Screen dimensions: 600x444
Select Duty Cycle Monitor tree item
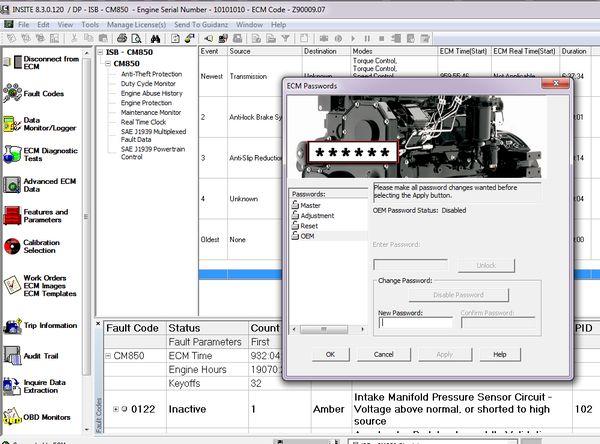[148, 83]
